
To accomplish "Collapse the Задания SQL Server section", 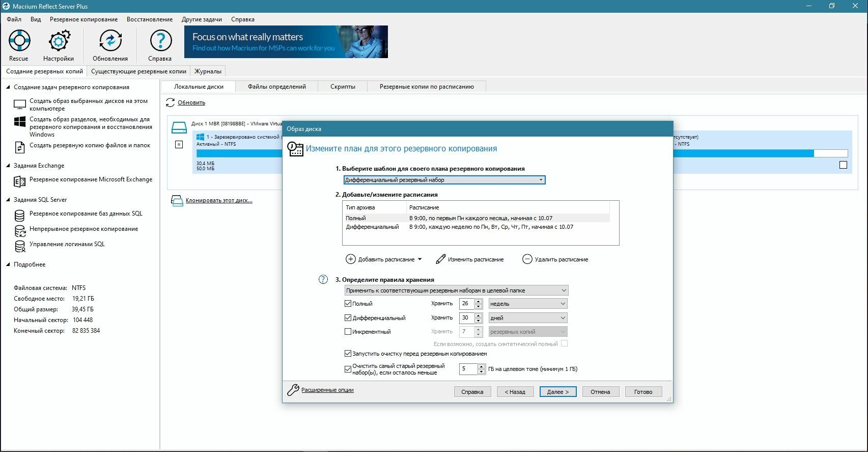I will (x=8, y=200).
